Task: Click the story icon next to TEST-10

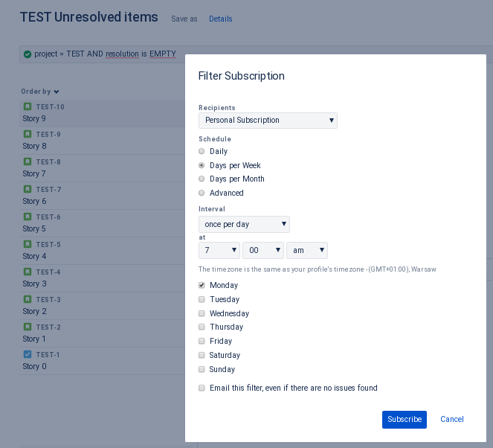Action: pyautogui.click(x=28, y=106)
